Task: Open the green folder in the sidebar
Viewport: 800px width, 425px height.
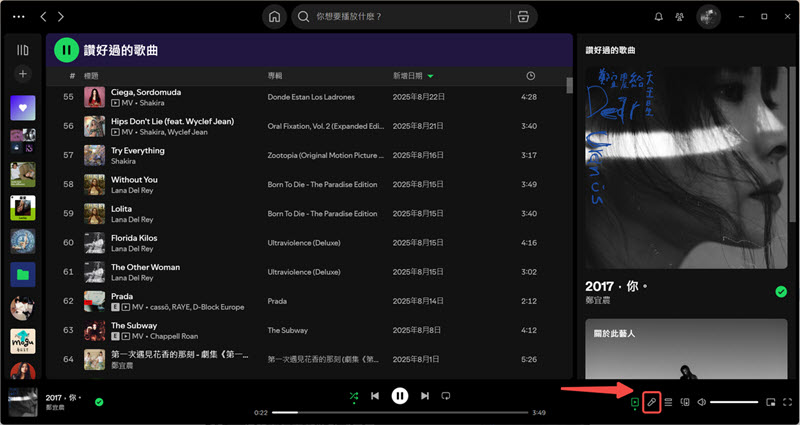Action: click(23, 274)
